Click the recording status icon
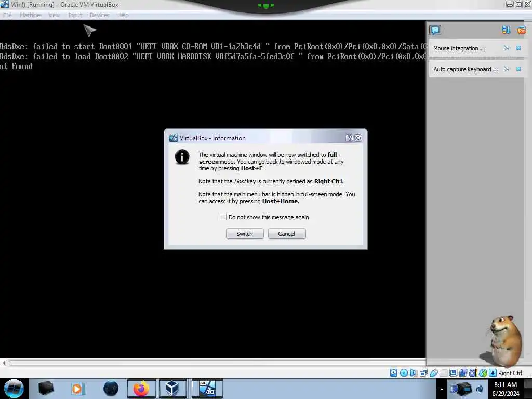The height and width of the screenshot is (399, 532). [463, 373]
